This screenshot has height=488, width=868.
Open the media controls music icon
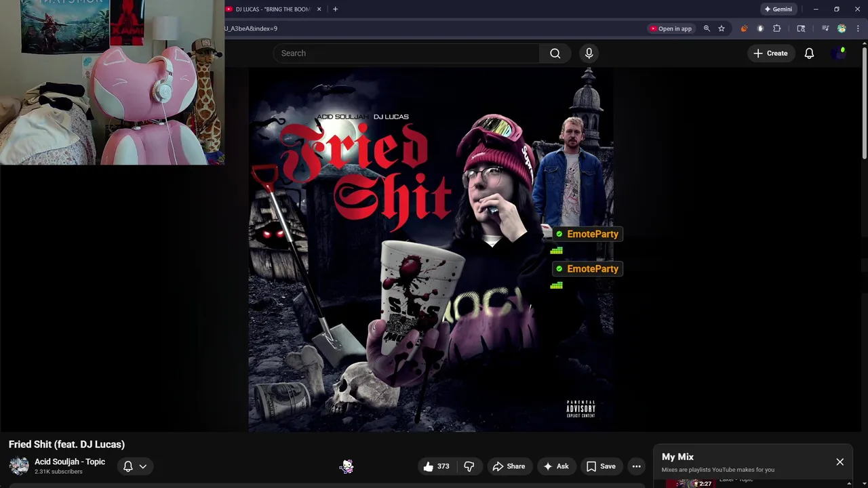(x=825, y=28)
